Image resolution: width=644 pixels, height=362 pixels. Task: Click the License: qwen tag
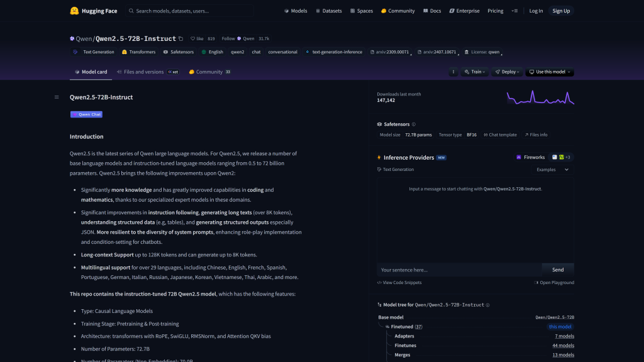pyautogui.click(x=482, y=52)
